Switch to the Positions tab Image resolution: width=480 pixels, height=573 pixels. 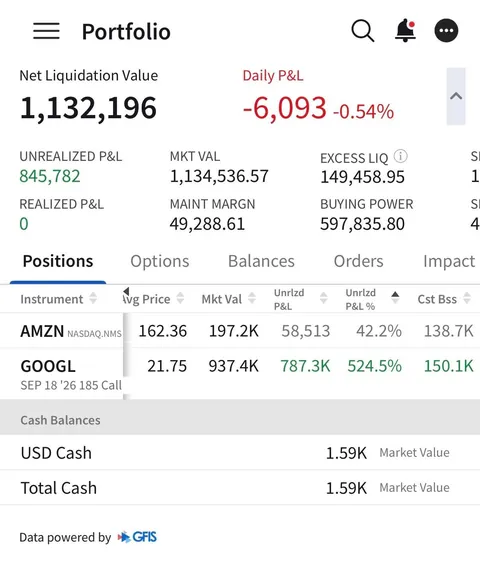pyautogui.click(x=58, y=261)
